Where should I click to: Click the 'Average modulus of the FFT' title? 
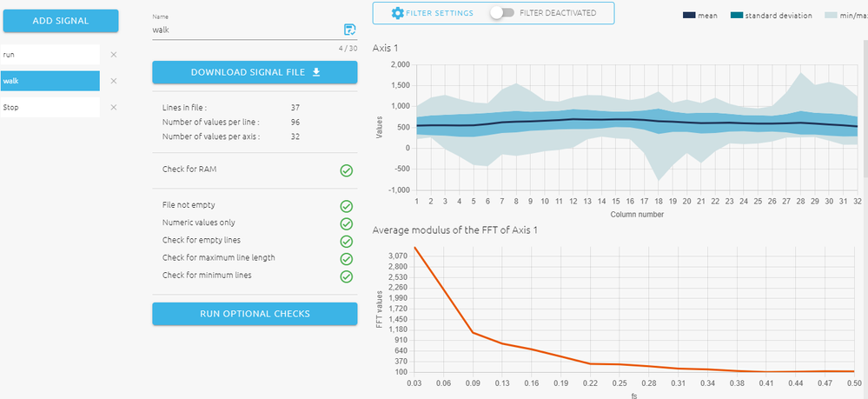pos(455,230)
